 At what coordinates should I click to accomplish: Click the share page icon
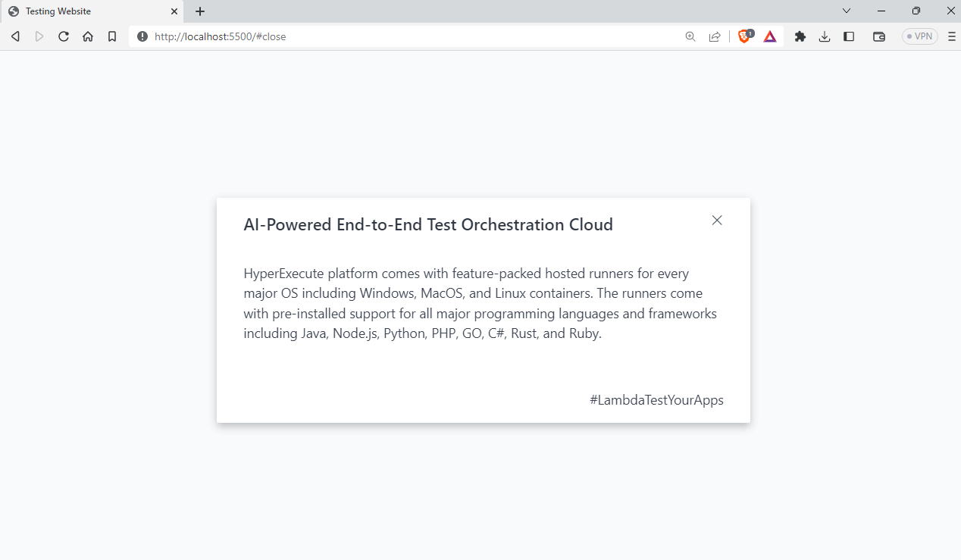pos(715,36)
